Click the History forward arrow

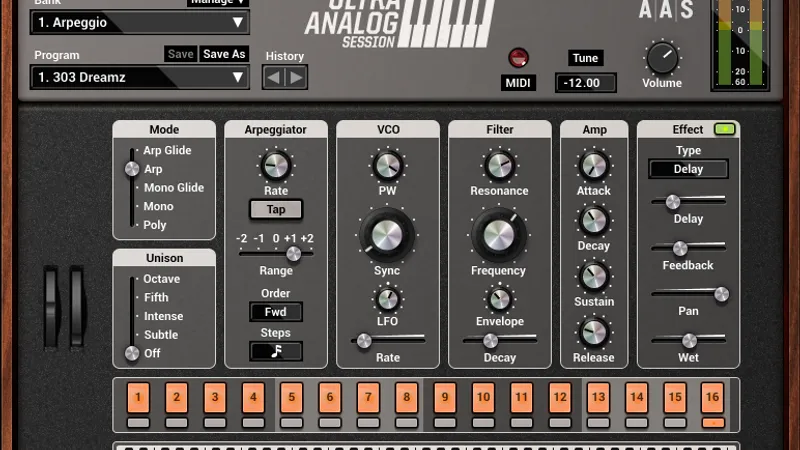coord(296,78)
